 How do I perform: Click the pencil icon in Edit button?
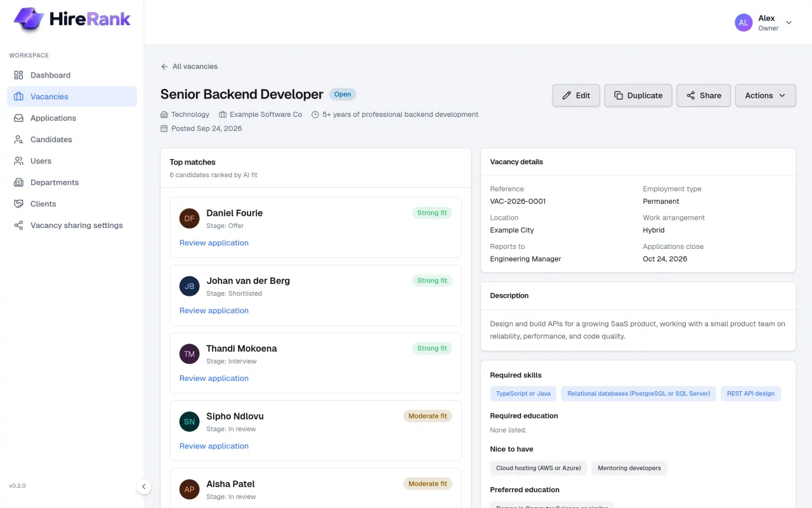click(x=566, y=95)
